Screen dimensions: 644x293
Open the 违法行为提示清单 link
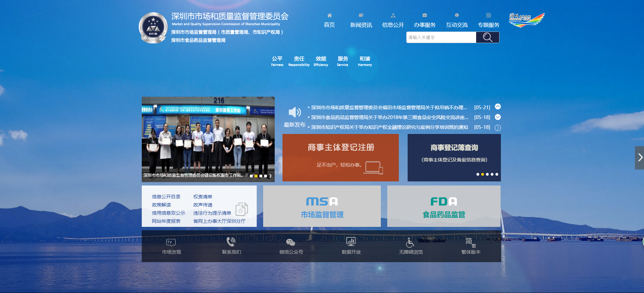tap(212, 213)
